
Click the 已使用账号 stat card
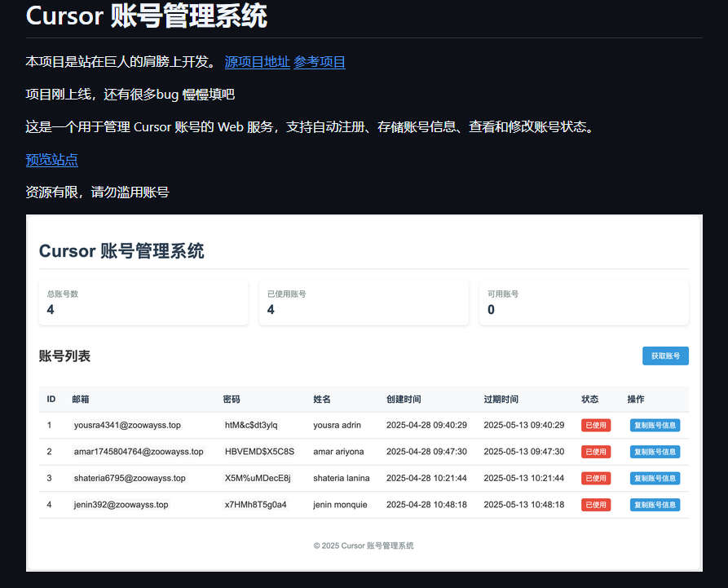(x=364, y=303)
